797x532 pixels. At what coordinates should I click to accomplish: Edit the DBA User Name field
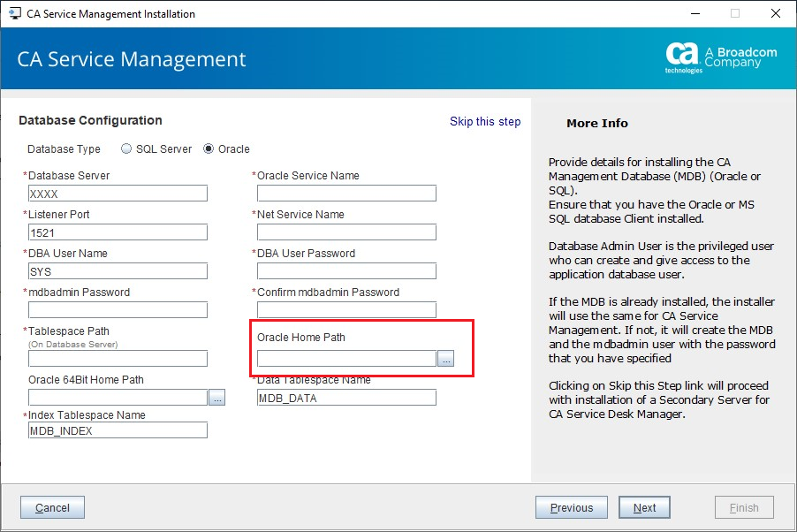click(118, 271)
